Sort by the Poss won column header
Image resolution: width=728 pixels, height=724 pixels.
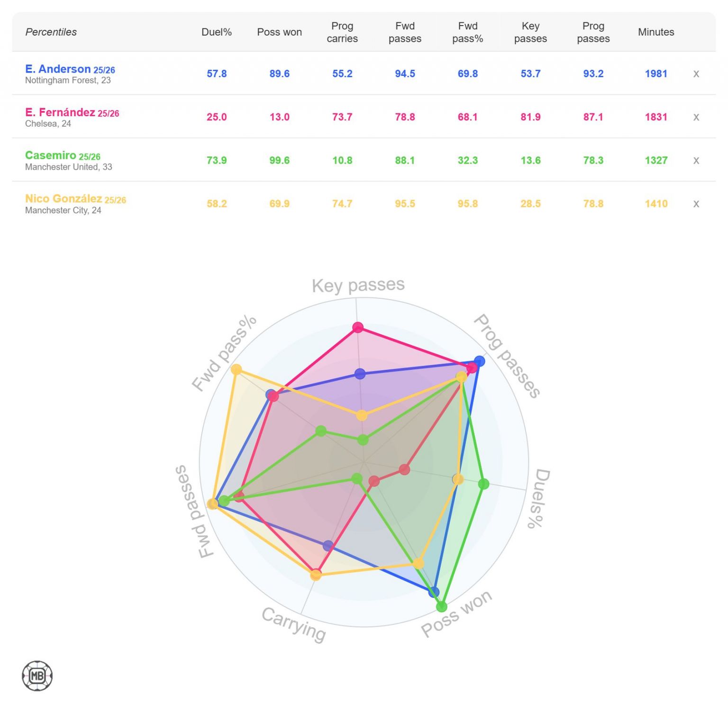(279, 32)
